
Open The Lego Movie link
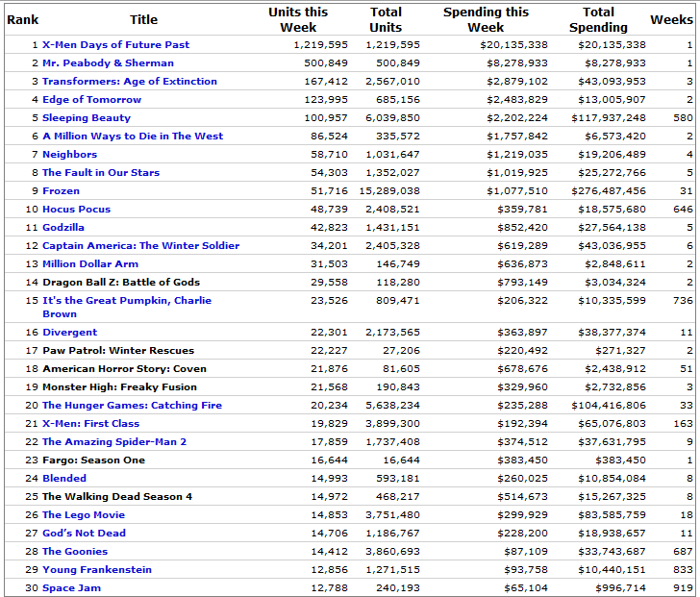click(83, 515)
